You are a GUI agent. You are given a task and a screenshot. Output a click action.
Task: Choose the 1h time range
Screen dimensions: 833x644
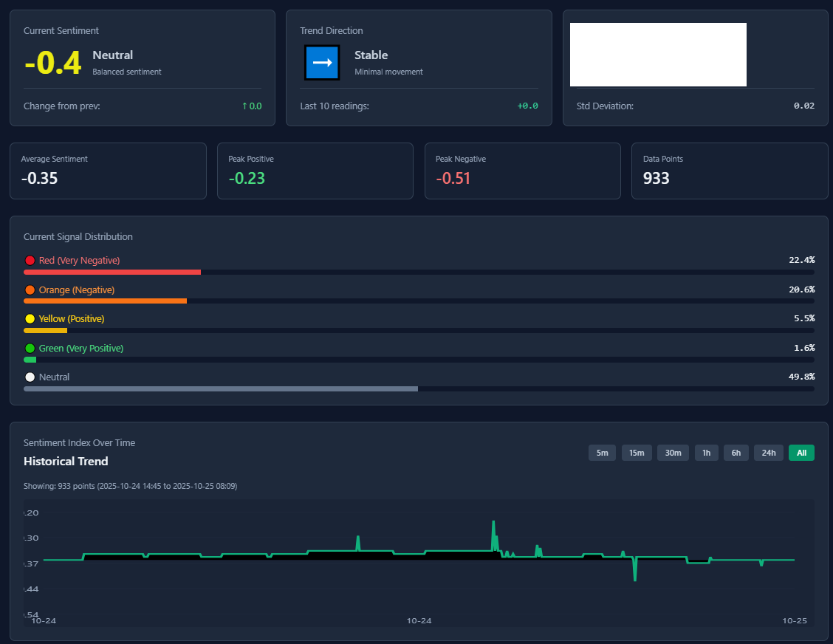tap(707, 453)
